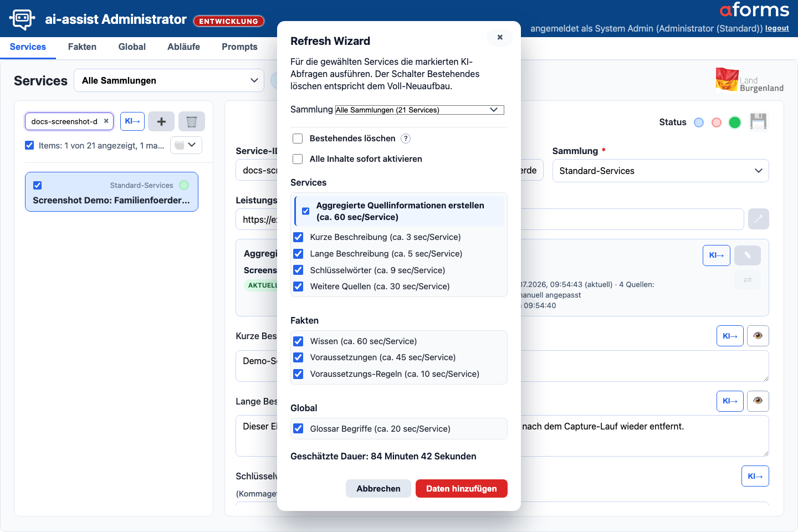This screenshot has width=798, height=532.
Task: Click the Land Burgenland logo
Action: coord(749,80)
